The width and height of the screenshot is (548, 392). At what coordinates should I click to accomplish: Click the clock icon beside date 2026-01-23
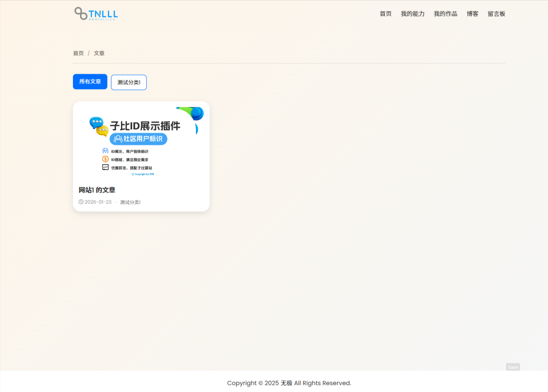point(81,202)
